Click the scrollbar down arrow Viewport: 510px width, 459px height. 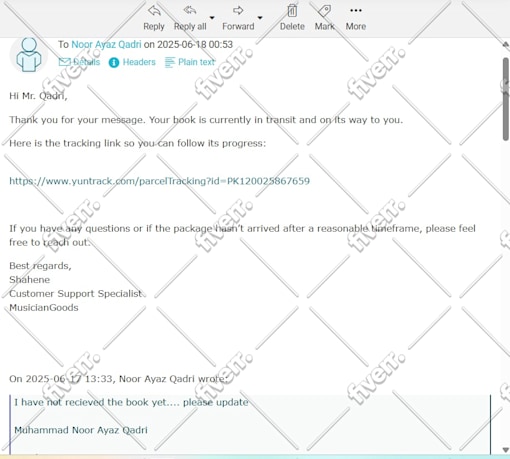tap(506, 450)
